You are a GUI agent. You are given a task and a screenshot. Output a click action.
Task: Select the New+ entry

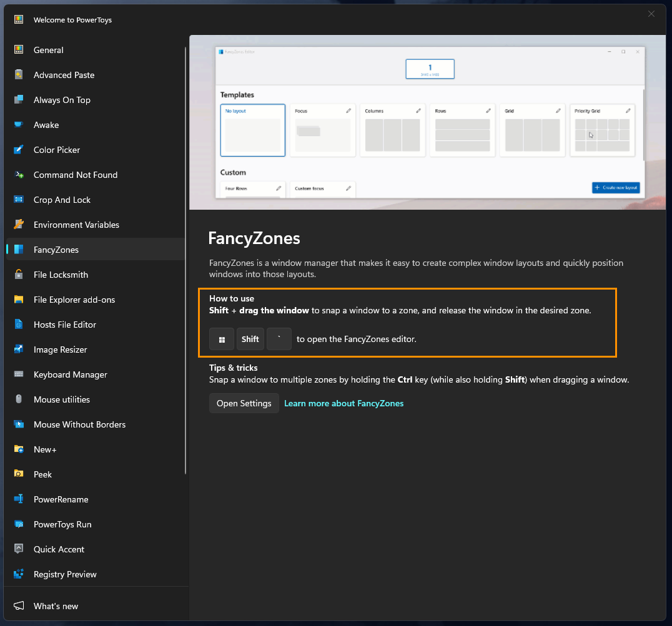click(95, 449)
